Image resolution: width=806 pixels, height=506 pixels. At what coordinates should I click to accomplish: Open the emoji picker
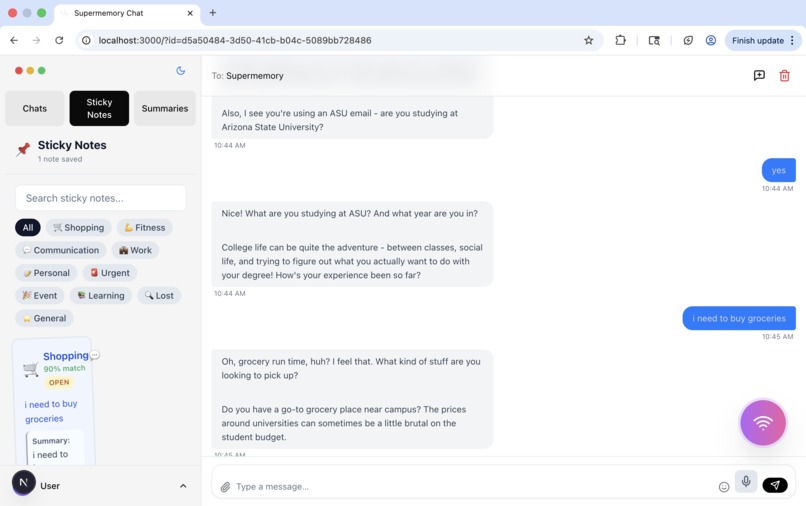coord(724,486)
